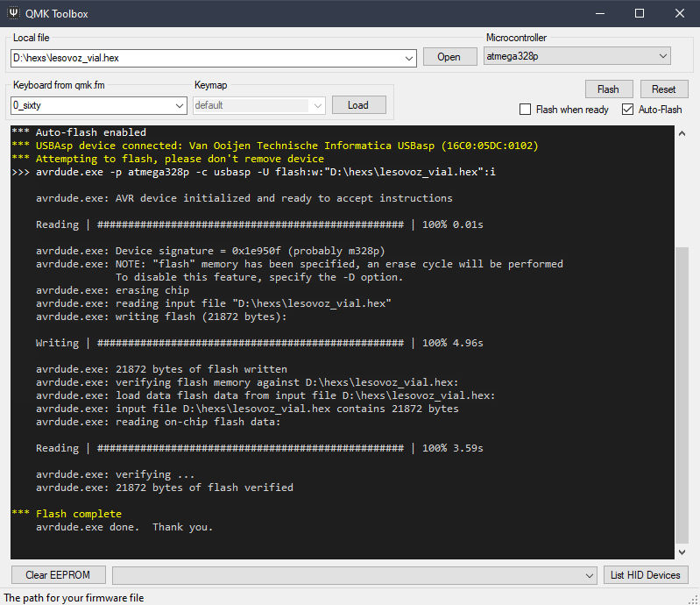Open the Microcontroller dropdown showing atmega328p
700x605 pixels.
(x=662, y=56)
